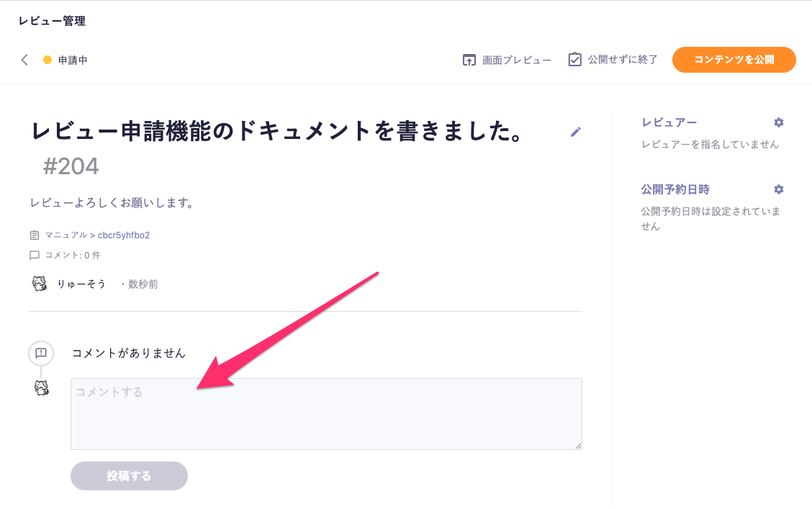812x509 pixels.
Task: Click りゅーそう author avatar
Action: click(x=40, y=283)
